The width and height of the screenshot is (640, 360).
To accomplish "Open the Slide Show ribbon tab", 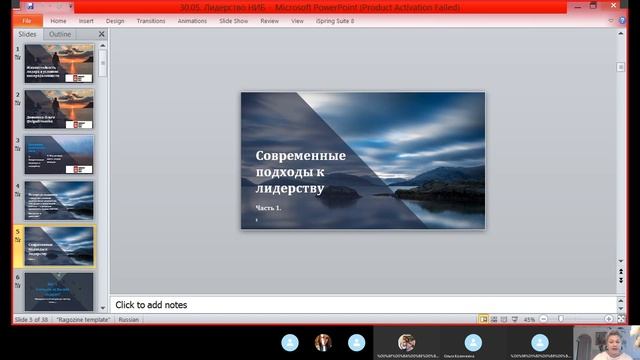I will pyautogui.click(x=233, y=21).
